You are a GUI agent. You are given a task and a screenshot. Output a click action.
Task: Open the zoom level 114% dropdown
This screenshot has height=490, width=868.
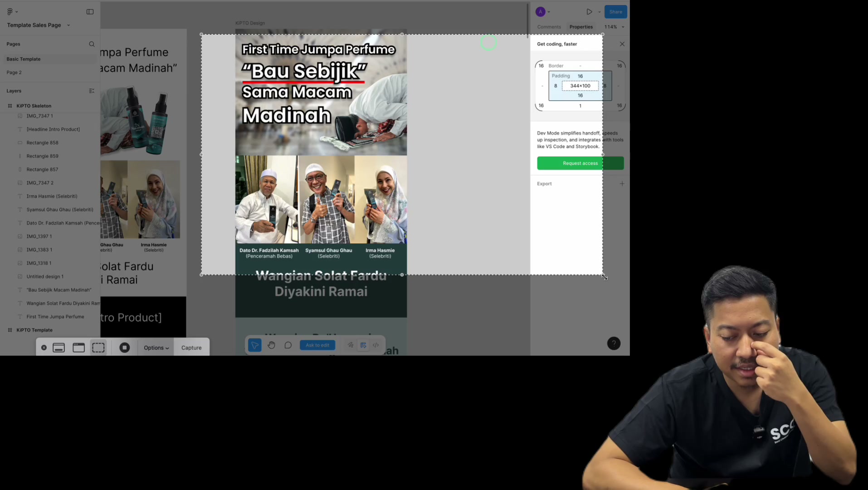pos(614,27)
